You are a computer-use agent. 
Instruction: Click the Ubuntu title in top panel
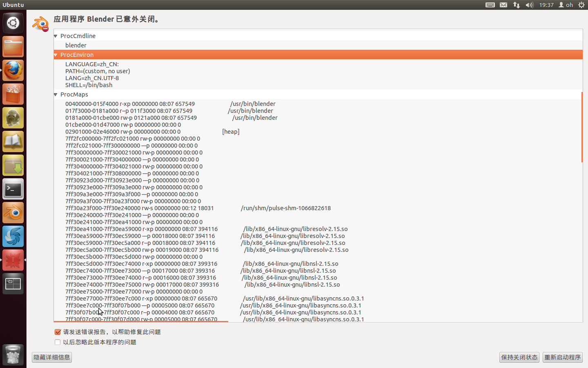[x=13, y=5]
